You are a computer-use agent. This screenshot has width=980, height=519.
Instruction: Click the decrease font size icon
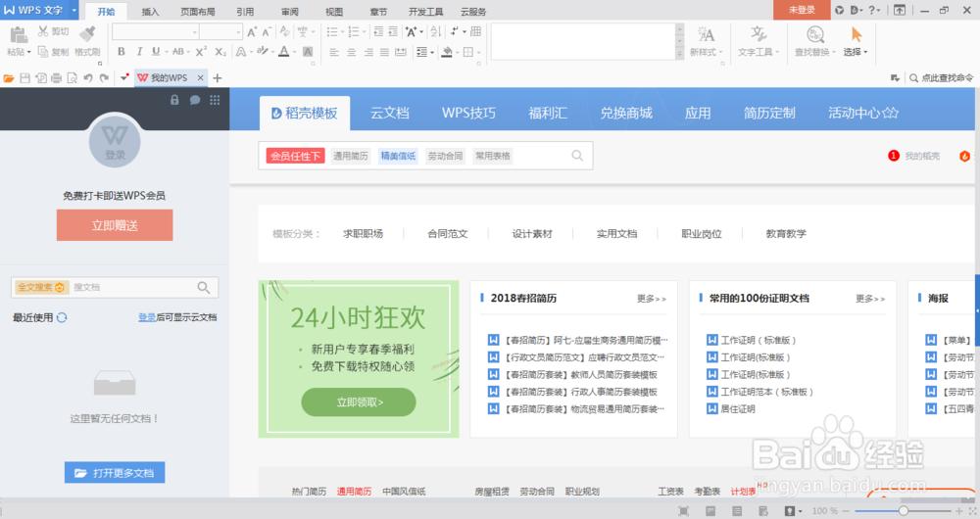pyautogui.click(x=267, y=32)
